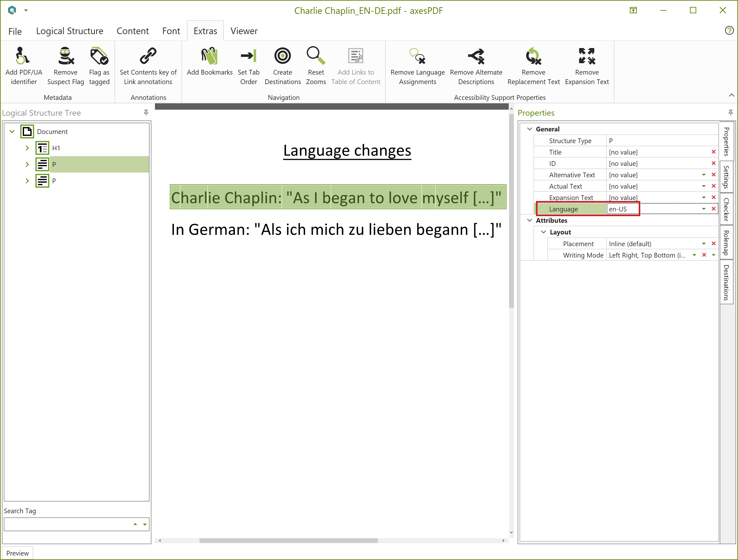This screenshot has width=738, height=560.
Task: Switch to Logical Structure ribbon tab
Action: (70, 31)
